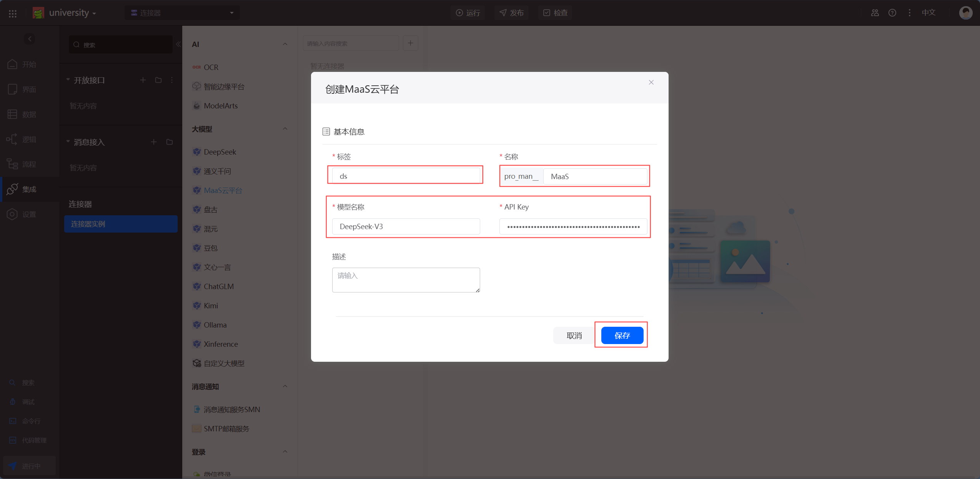Open the 连接器 dropdown in top bar
This screenshot has height=479, width=980.
[182, 13]
